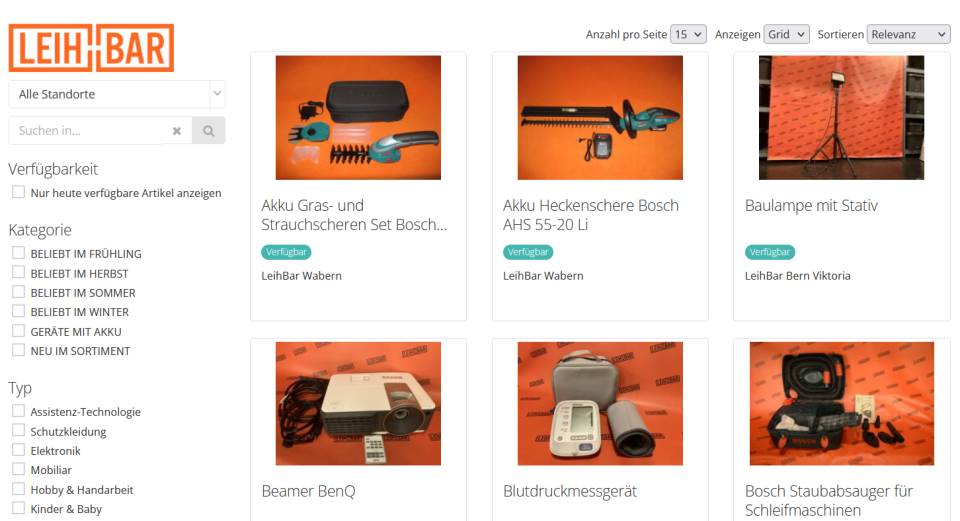The height and width of the screenshot is (521, 960).
Task: Clear search with the X icon
Action: pyautogui.click(x=177, y=131)
